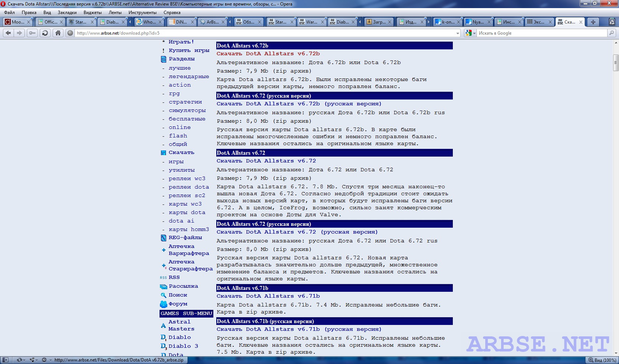Go forward with the Forward arrow button
619x364 pixels.
[x=20, y=33]
